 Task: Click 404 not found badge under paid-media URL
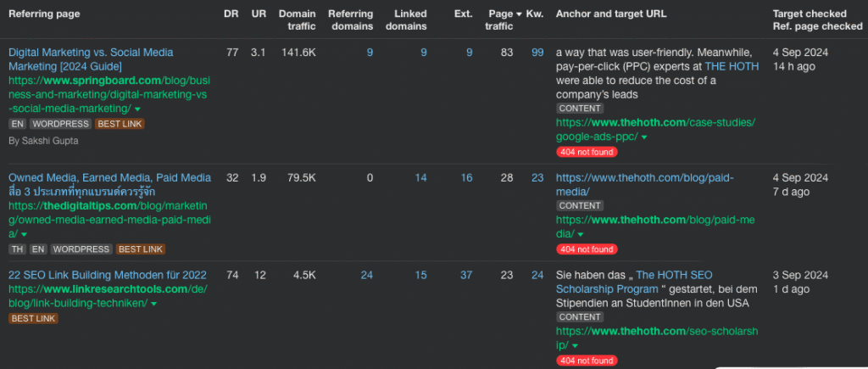586,249
